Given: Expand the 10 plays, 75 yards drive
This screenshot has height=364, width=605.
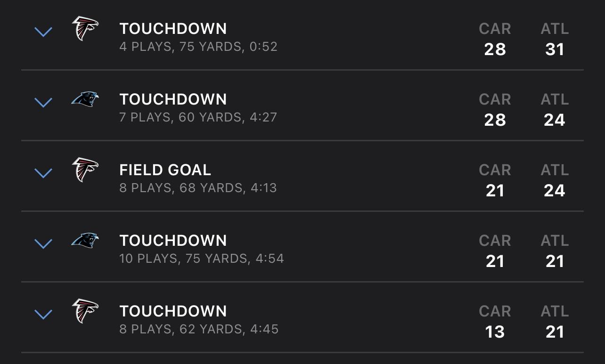Looking at the screenshot, I should coord(43,244).
